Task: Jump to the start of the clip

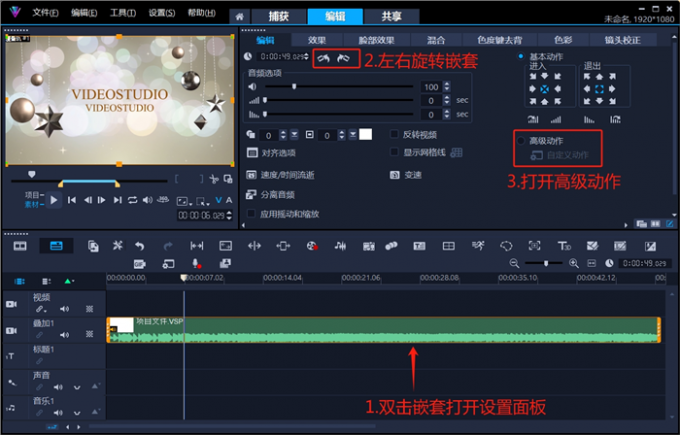Action: pyautogui.click(x=72, y=200)
